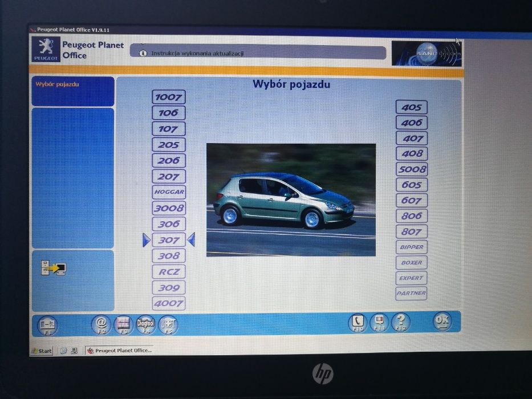Image resolution: width=532 pixels, height=399 pixels.
Task: Pick the 309 vehicle button
Action: [x=169, y=288]
